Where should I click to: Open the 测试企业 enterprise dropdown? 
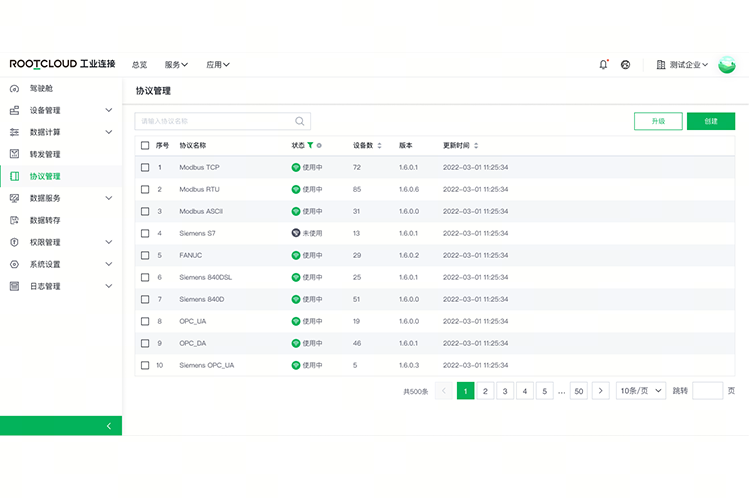(x=683, y=65)
